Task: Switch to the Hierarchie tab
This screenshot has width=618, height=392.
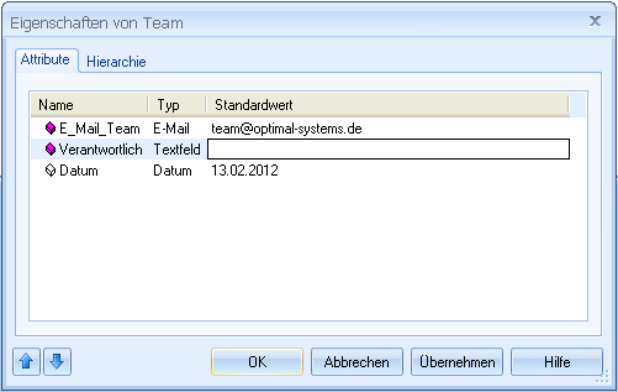Action: point(116,62)
